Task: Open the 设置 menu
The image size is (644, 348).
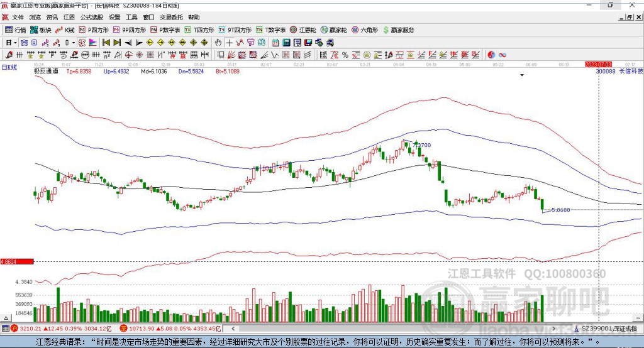Action: [x=114, y=17]
